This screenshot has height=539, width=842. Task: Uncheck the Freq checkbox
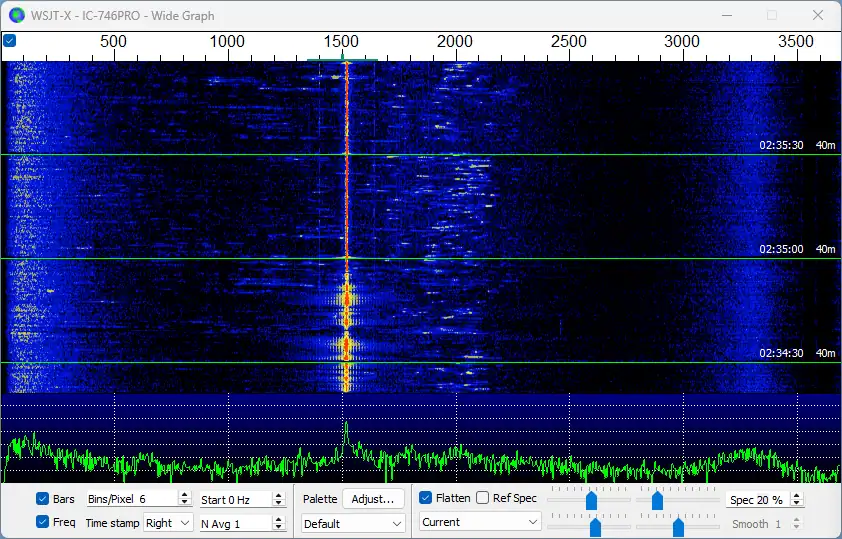(42, 521)
